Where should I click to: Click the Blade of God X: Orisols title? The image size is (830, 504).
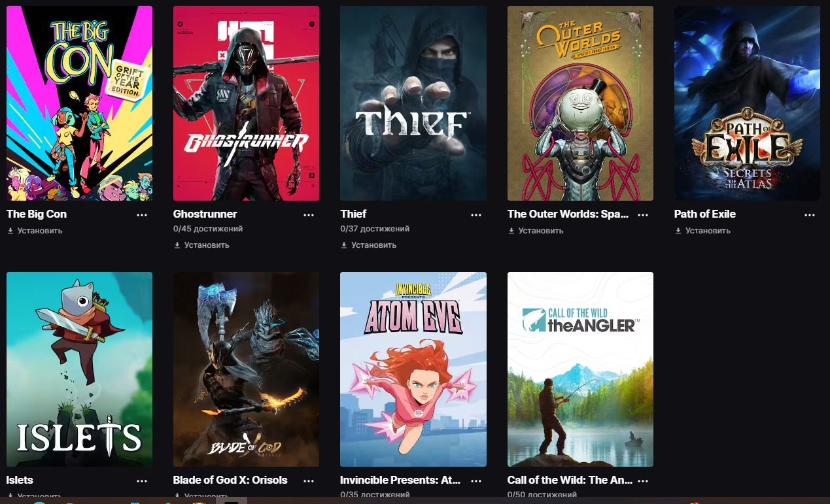(x=230, y=480)
